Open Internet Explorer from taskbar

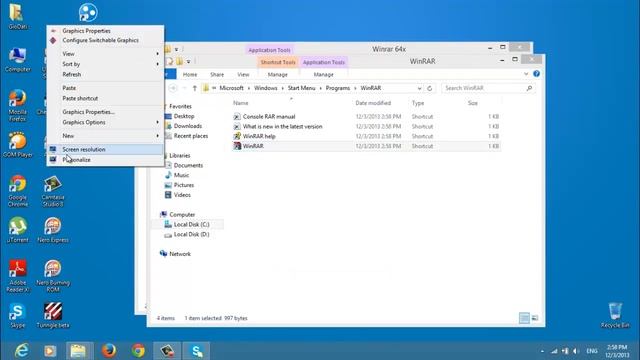[x=22, y=351]
